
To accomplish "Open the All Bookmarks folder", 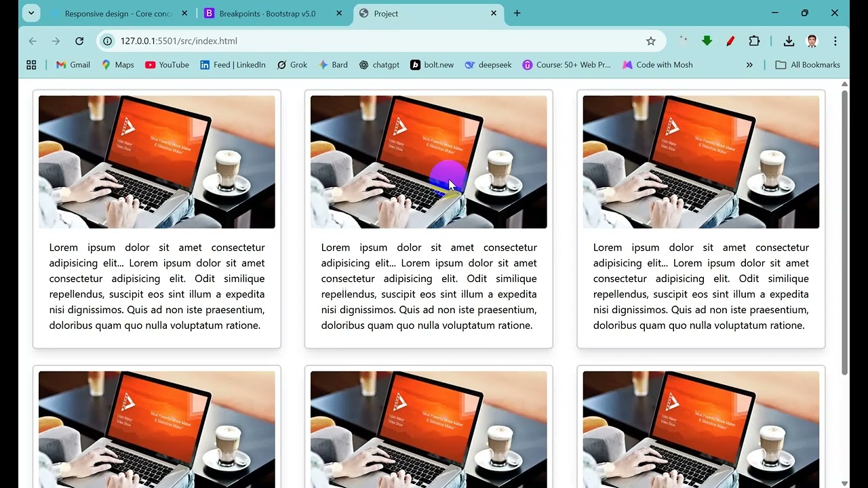I will [808, 65].
